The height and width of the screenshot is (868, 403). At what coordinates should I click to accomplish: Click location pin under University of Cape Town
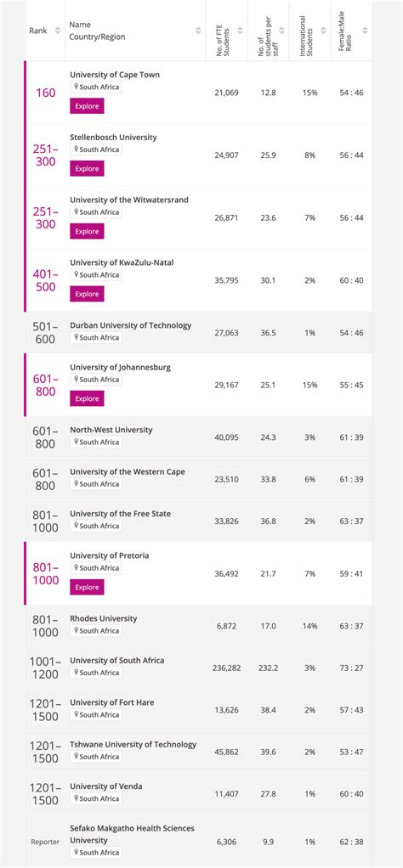[x=77, y=87]
